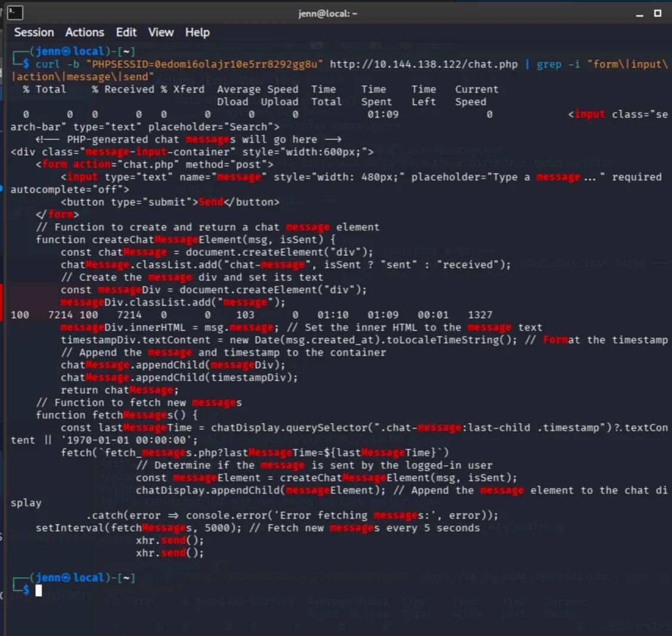Click the 'Append the message and timestamp' comment
This screenshot has width=672, height=636.
pyautogui.click(x=223, y=353)
